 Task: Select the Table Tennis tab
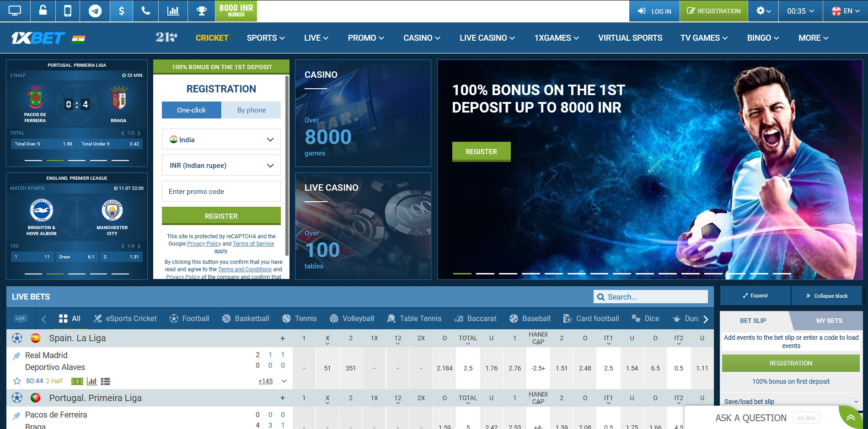[x=414, y=318]
